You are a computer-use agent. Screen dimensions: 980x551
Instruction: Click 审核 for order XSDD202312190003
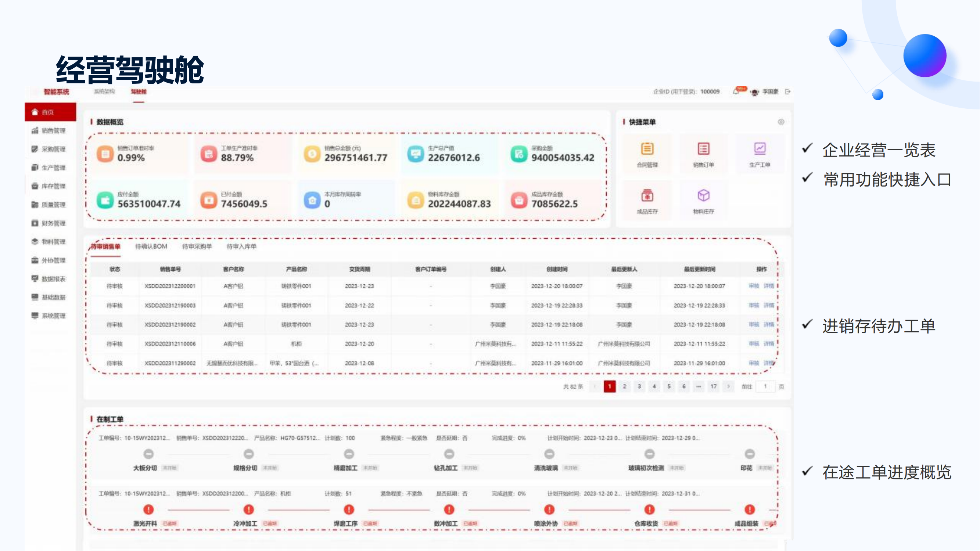[754, 305]
